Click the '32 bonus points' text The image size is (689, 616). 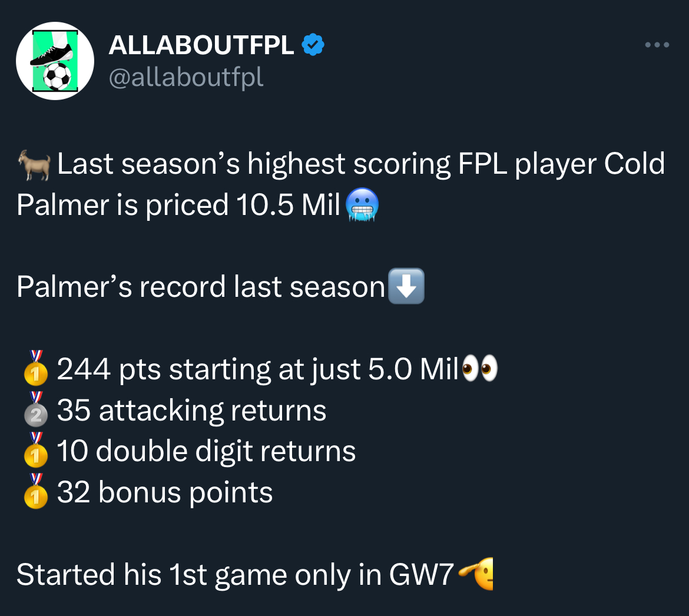pos(165,492)
